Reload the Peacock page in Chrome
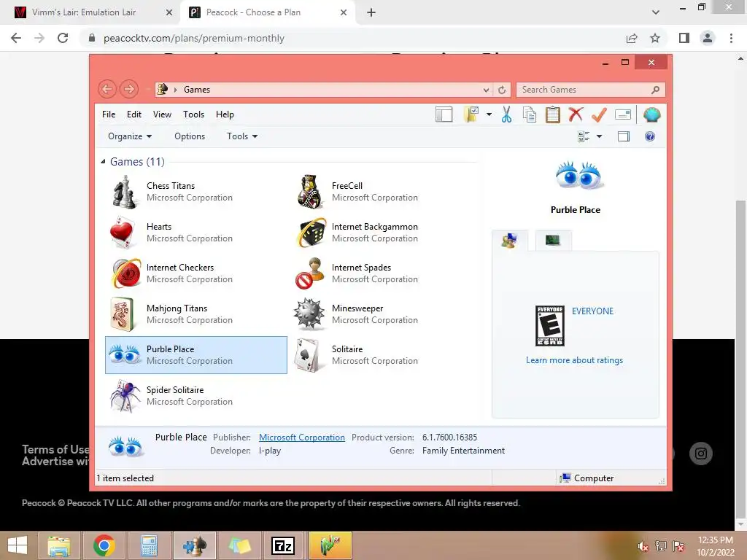This screenshot has width=747, height=560. pos(63,38)
